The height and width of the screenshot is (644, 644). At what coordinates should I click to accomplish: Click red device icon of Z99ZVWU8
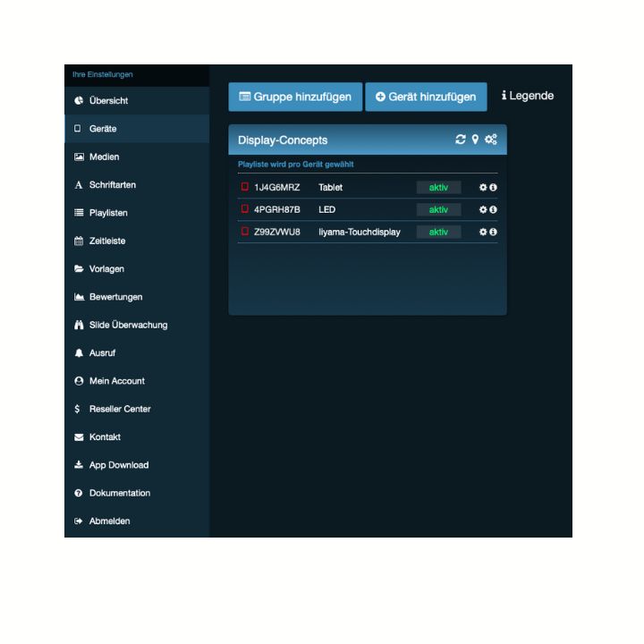click(245, 232)
